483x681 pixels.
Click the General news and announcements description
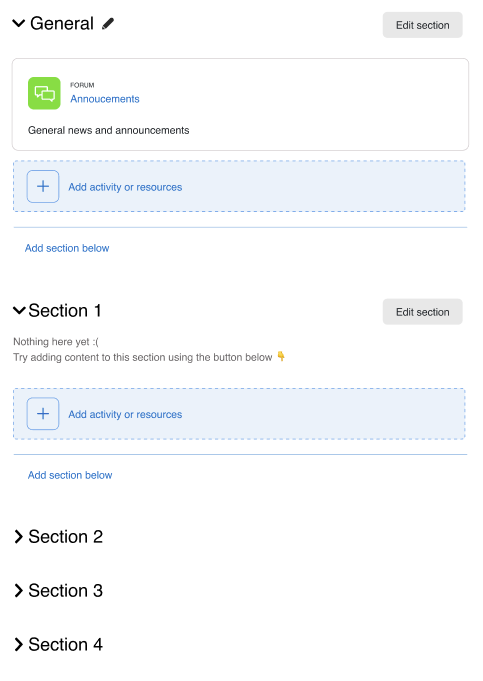(109, 130)
